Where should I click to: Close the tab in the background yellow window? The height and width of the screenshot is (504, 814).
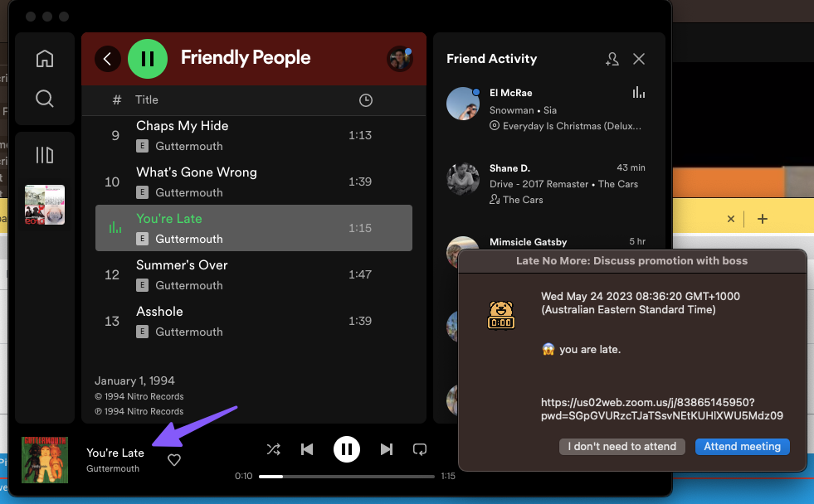click(x=731, y=219)
